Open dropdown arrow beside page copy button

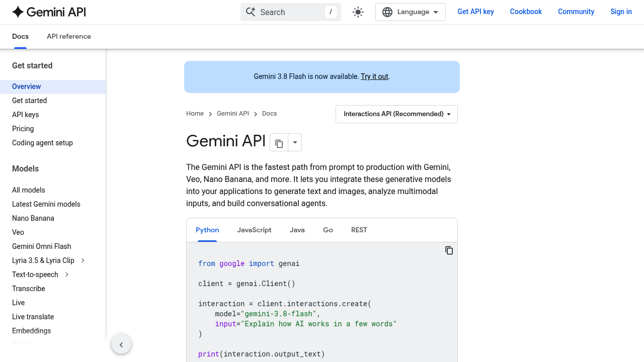pyautogui.click(x=295, y=143)
